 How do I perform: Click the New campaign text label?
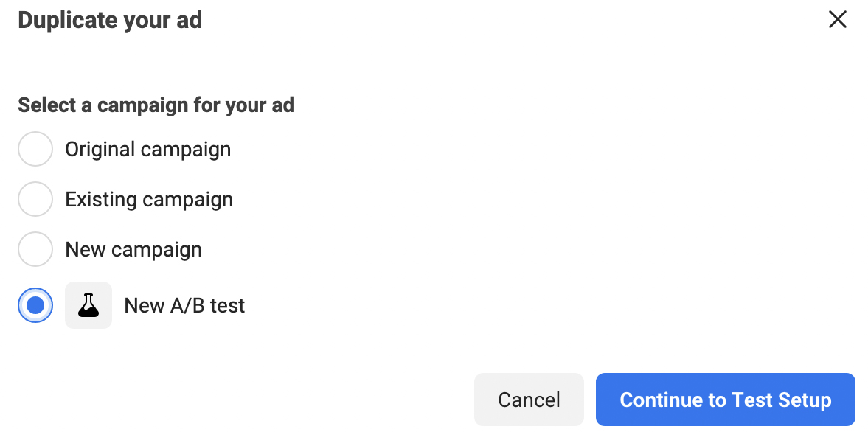[x=133, y=249]
